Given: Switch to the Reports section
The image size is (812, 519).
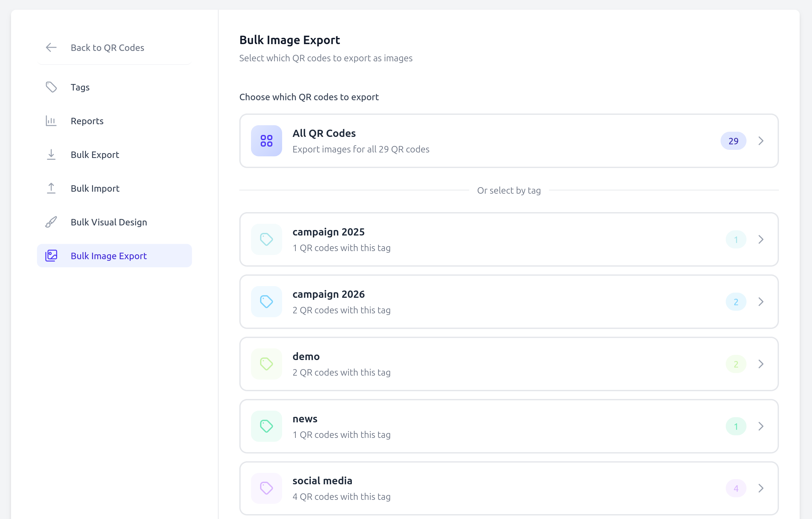Looking at the screenshot, I should pyautogui.click(x=87, y=121).
